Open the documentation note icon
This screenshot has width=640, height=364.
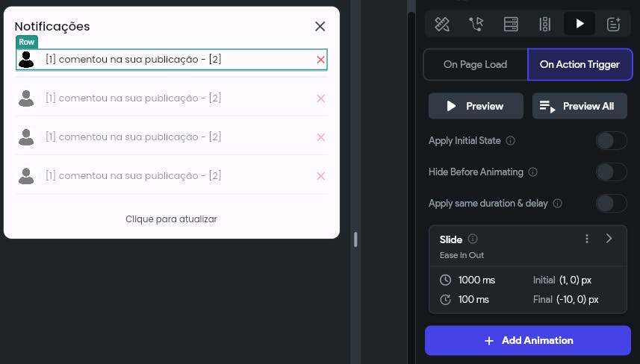coord(614,24)
